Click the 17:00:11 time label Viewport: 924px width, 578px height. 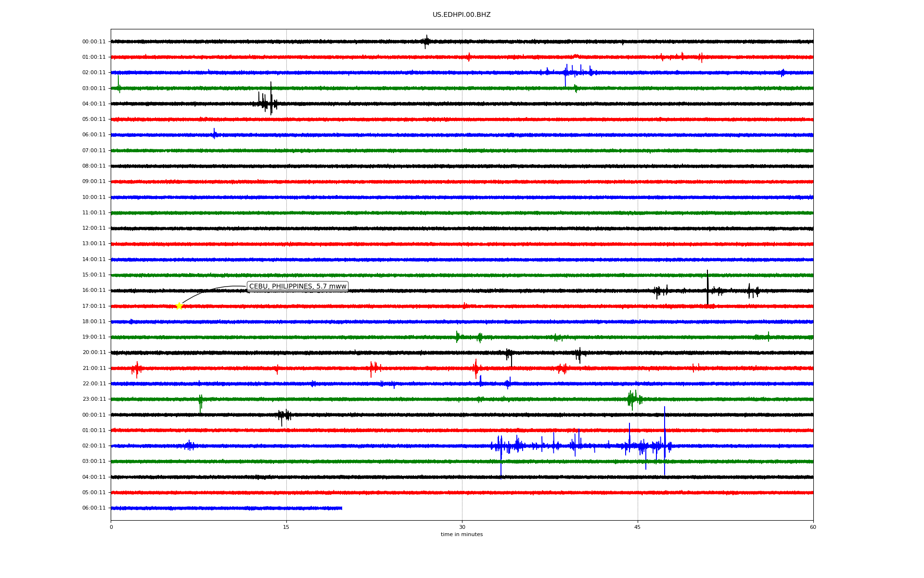pyautogui.click(x=94, y=306)
